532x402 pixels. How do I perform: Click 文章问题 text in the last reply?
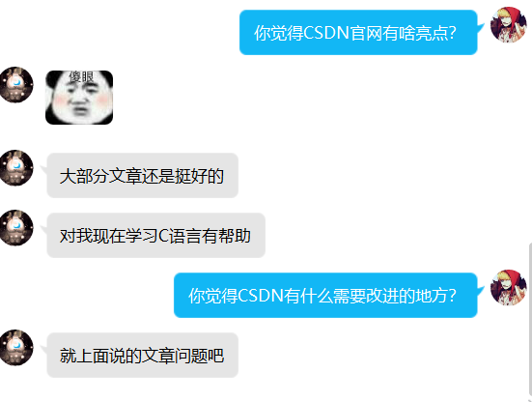(x=175, y=356)
